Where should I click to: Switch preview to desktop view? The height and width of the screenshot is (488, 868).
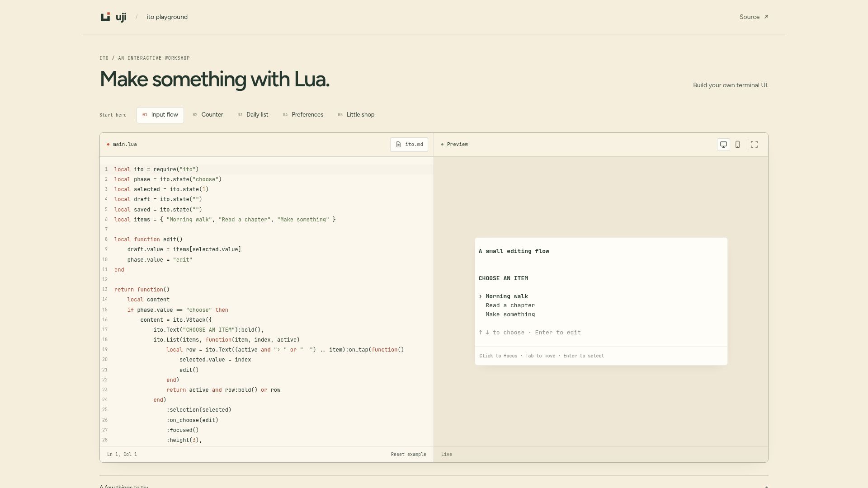coord(723,145)
